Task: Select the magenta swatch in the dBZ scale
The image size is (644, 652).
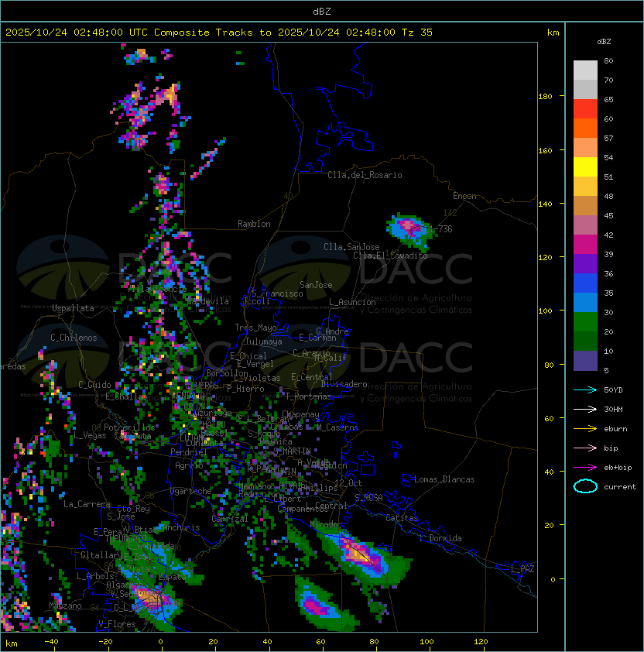Action: (585, 244)
